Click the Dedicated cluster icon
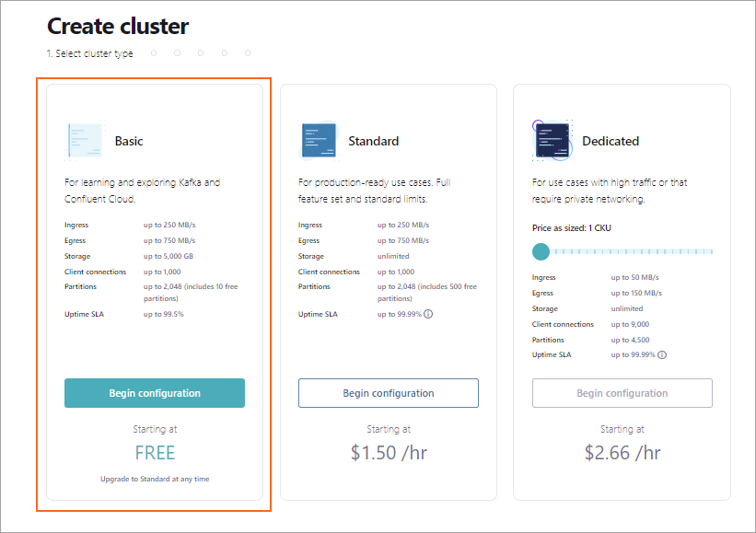Viewport: 756px width, 533px height. (552, 140)
